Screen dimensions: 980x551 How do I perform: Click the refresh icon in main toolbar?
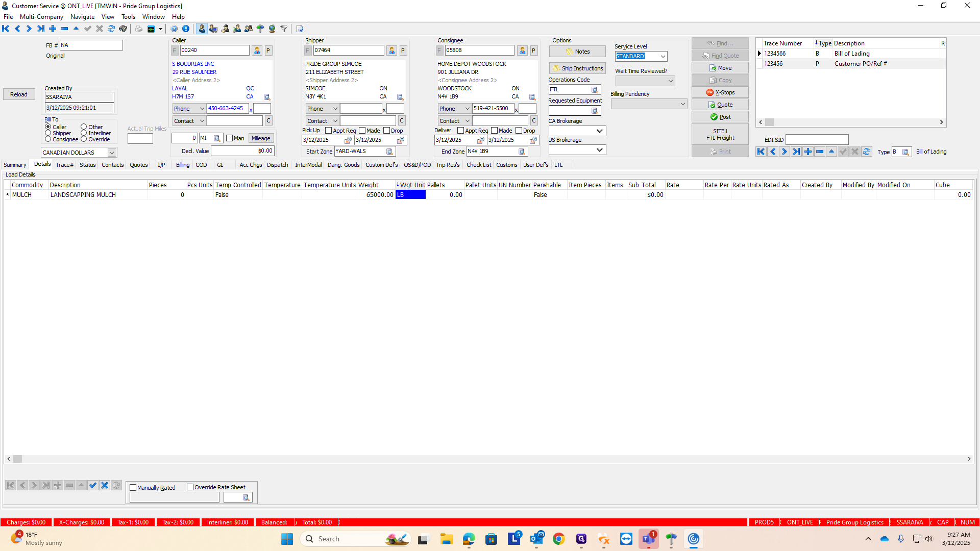click(x=111, y=29)
